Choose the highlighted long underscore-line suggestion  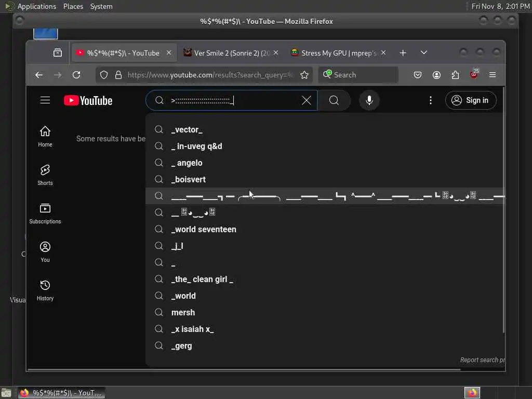(325, 196)
